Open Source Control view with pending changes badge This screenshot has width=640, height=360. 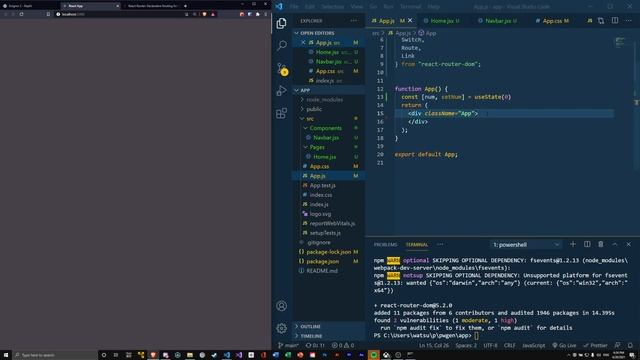click(x=282, y=69)
